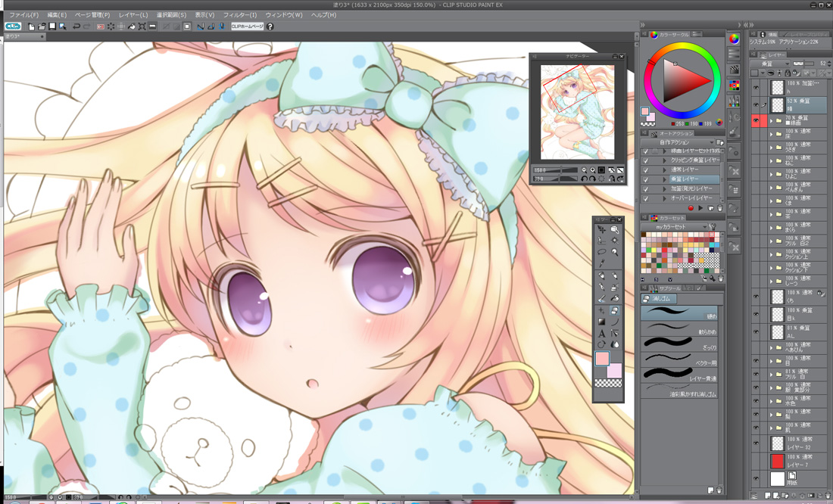Screen dimensions: 833x504
Task: Select the ベクター用 eraser sub tool
Action: pyautogui.click(x=679, y=359)
